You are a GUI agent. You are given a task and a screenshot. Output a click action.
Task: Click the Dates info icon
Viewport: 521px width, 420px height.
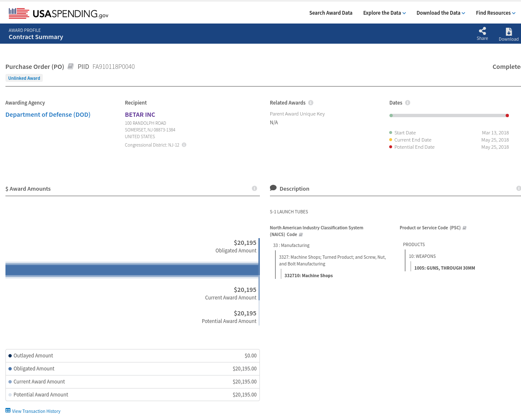point(408,103)
